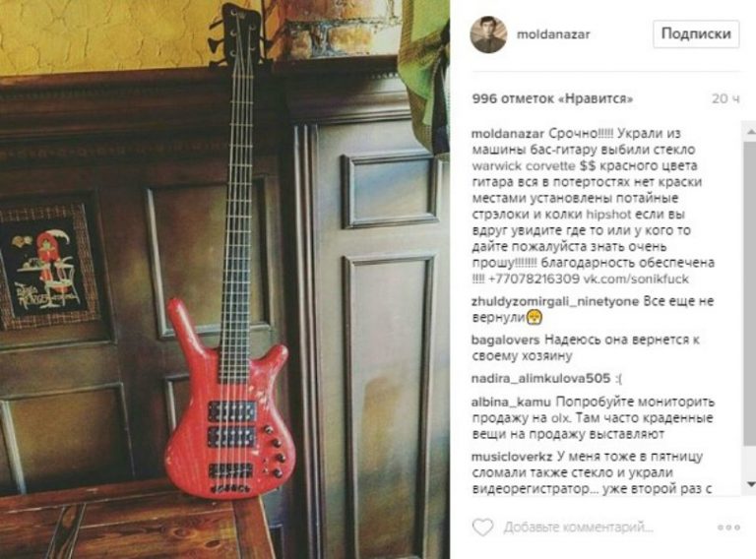Open the three-dots more options menu

pos(728,528)
